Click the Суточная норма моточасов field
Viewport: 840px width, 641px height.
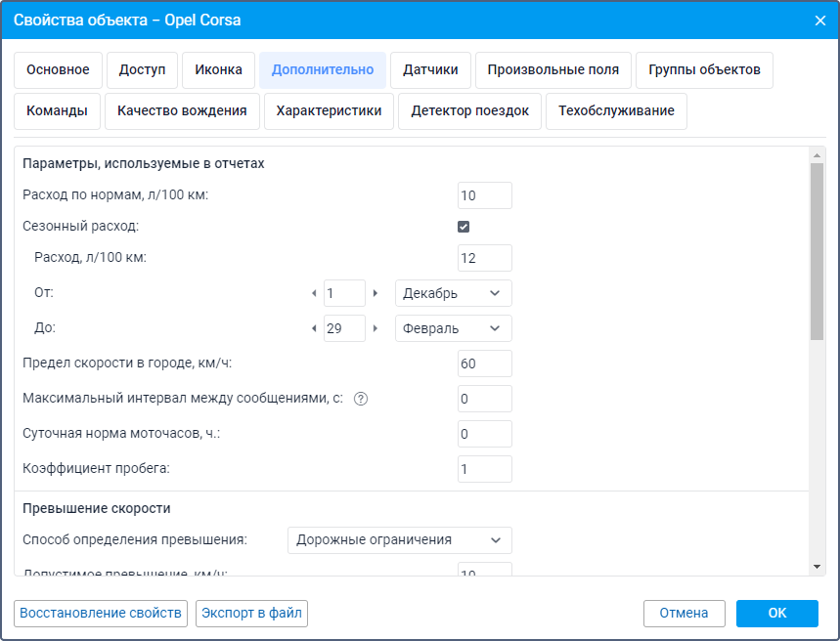click(x=485, y=434)
